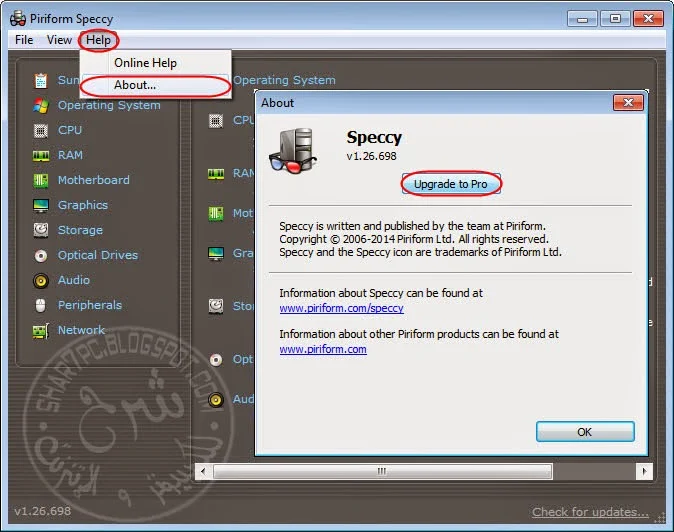Viewport: 674px width, 532px height.
Task: Click the Network card icon in sidebar
Action: click(x=40, y=331)
